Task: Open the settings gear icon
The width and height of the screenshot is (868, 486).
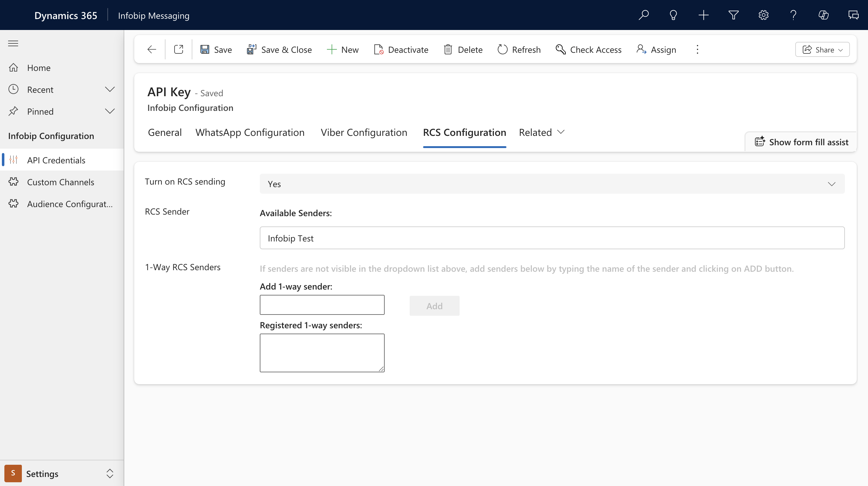Action: (x=763, y=15)
